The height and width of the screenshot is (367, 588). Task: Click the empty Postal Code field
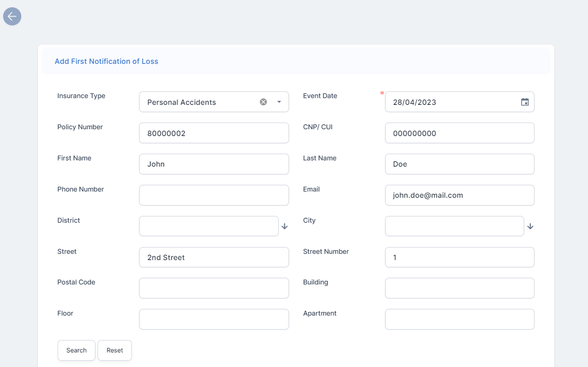coord(214,288)
